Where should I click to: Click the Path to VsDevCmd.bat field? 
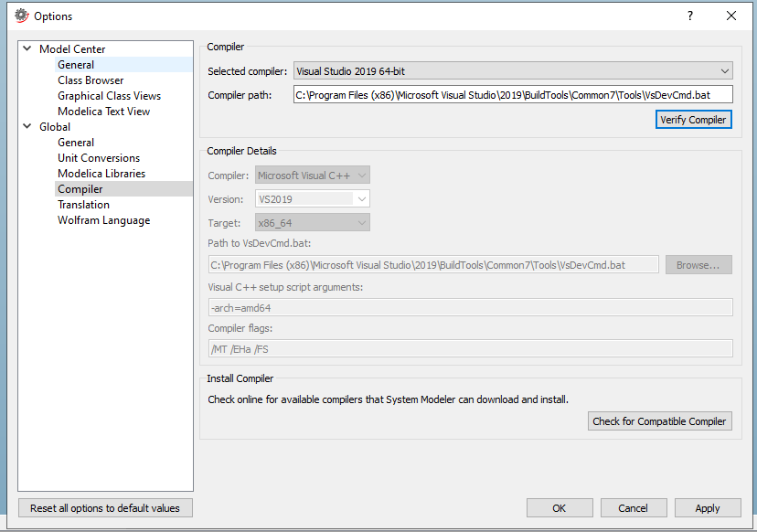coord(433,264)
